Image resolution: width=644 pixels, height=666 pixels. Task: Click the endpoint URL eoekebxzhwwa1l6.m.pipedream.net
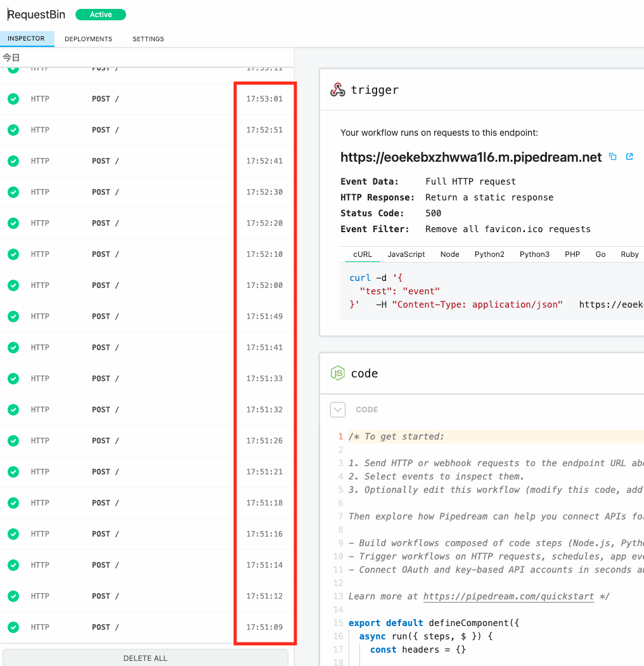pyautogui.click(x=471, y=157)
